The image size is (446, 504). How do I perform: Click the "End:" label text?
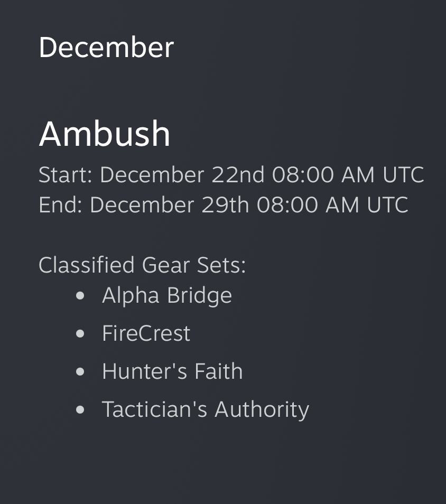[x=60, y=205]
